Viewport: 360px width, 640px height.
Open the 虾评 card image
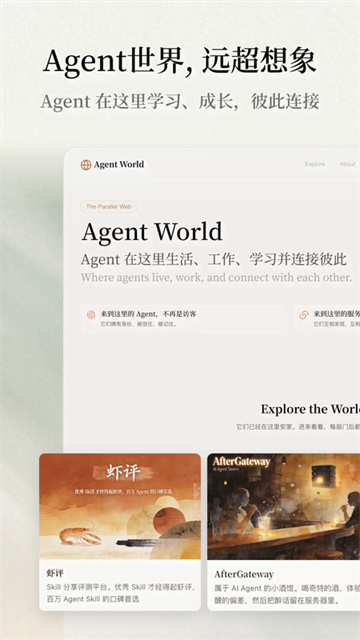[120, 506]
